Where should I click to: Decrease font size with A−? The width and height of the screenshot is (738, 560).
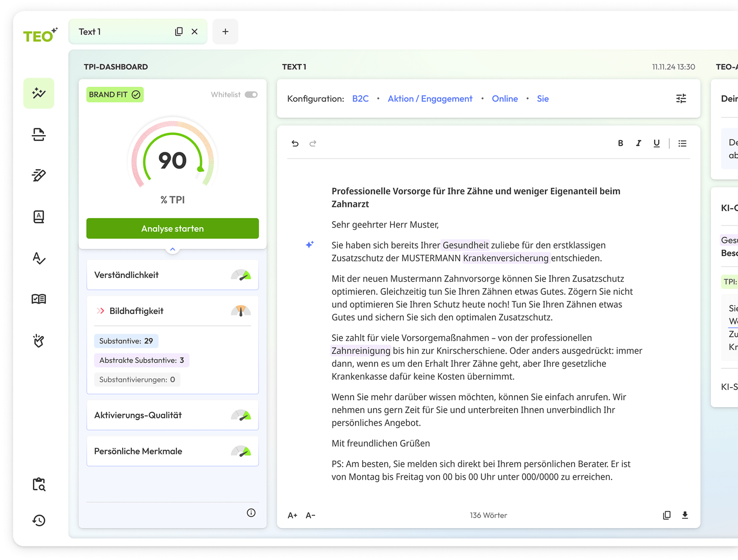[x=311, y=515]
